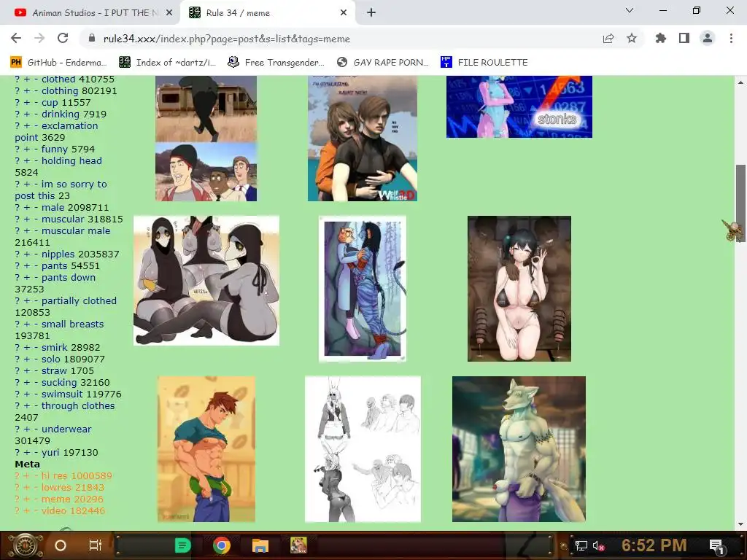Open the holding head tag

pos(71,160)
